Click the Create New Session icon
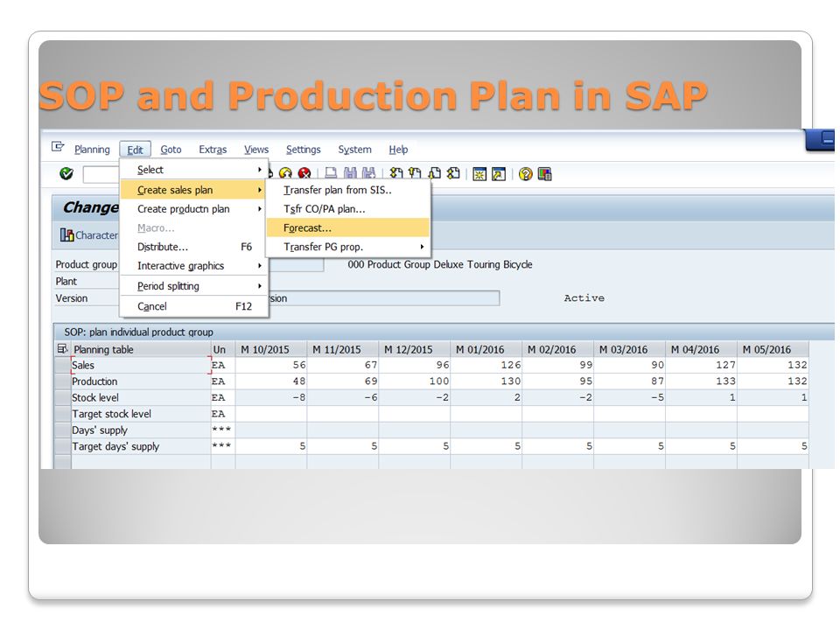The image size is (840, 630). [479, 174]
